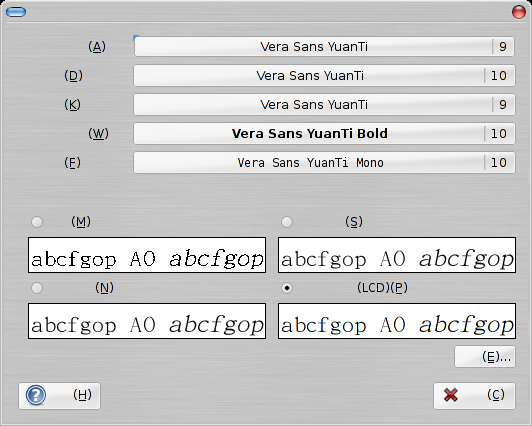This screenshot has height=426, width=532.
Task: Close dialog with red round button
Action: (x=519, y=12)
